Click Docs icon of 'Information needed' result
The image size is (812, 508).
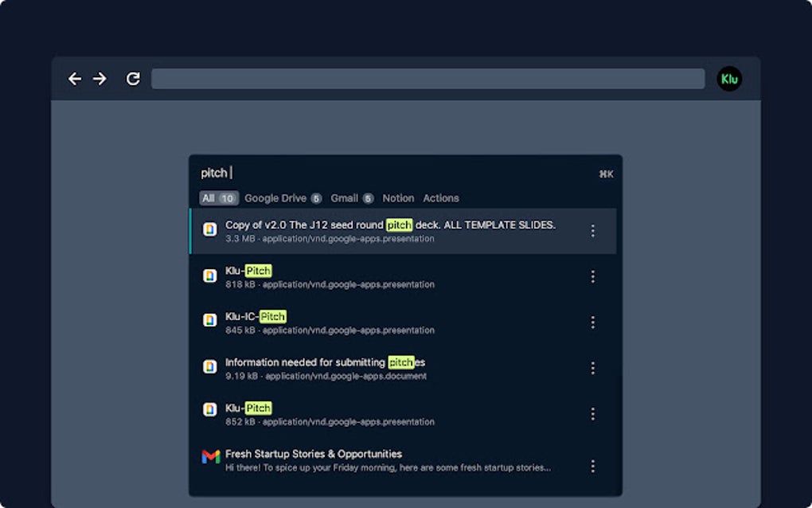pyautogui.click(x=209, y=366)
